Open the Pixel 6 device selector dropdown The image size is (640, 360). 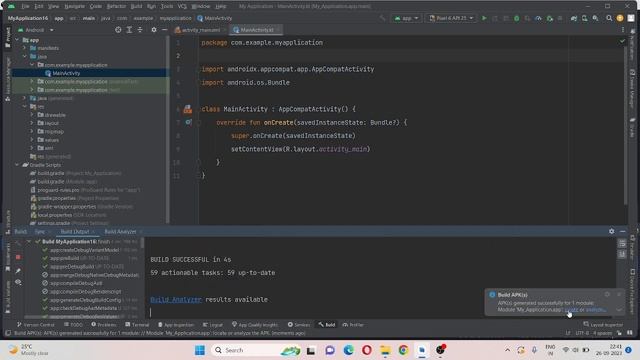451,18
